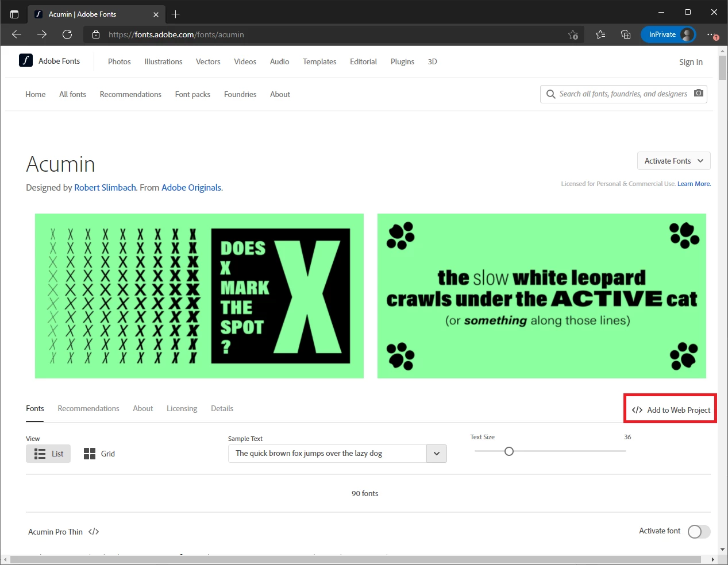Image resolution: width=728 pixels, height=565 pixels.
Task: Open Adobe Originals foundry link
Action: coord(191,188)
